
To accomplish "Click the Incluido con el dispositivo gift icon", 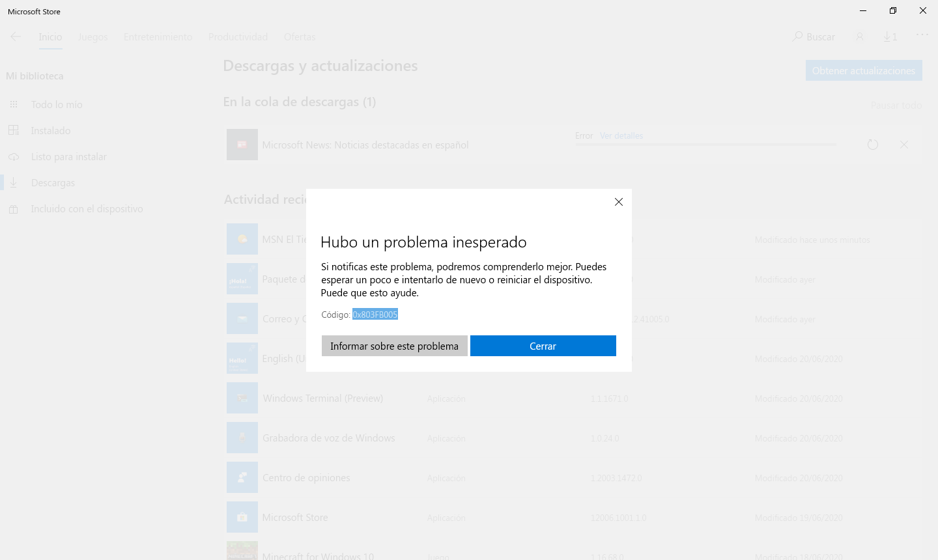I will (x=14, y=209).
